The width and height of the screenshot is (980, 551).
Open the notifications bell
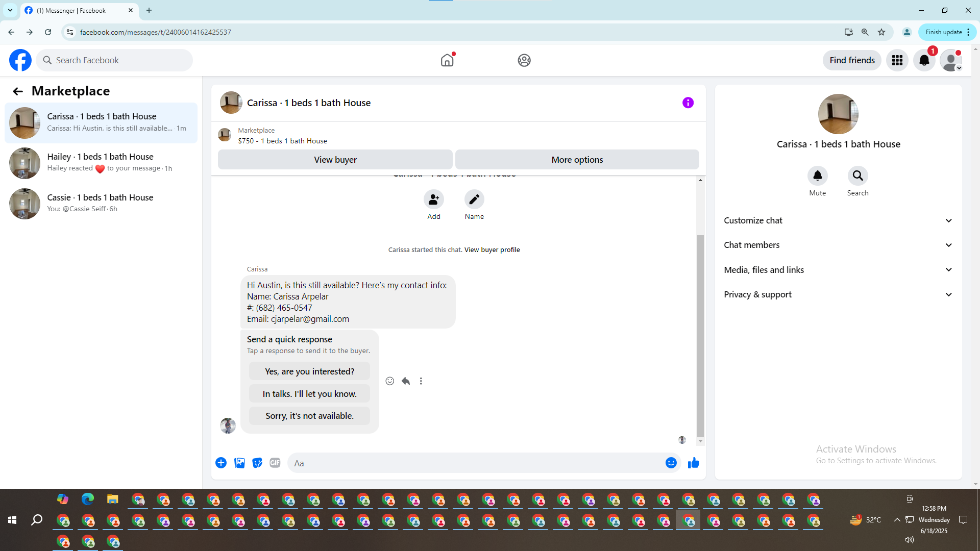(x=924, y=60)
